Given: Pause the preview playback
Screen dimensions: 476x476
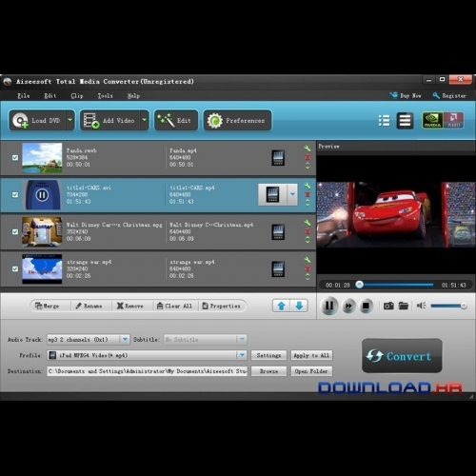Looking at the screenshot, I should 329,306.
